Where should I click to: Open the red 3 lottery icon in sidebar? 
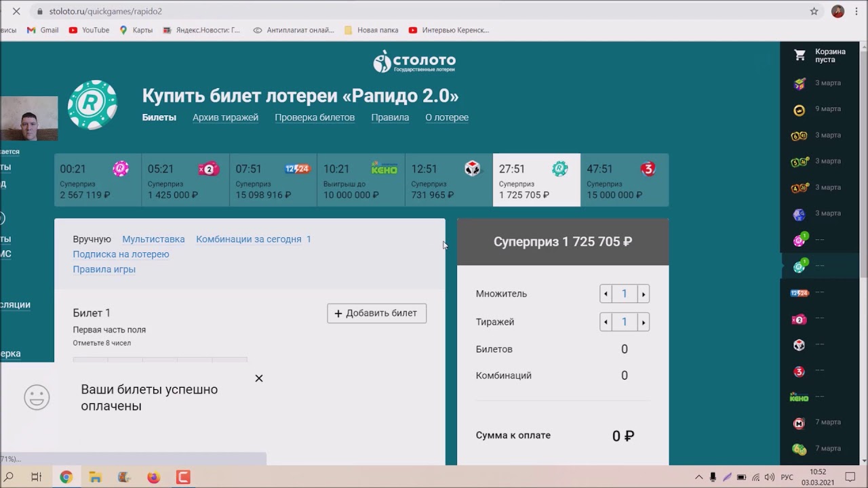800,371
